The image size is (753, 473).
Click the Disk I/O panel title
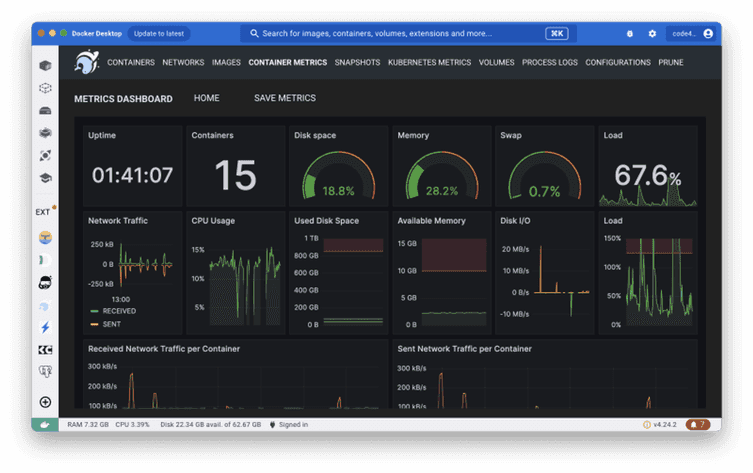coord(515,221)
